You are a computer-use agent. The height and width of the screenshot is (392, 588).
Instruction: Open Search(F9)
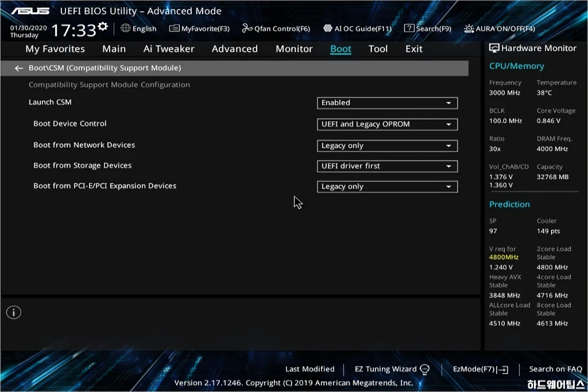(x=428, y=29)
